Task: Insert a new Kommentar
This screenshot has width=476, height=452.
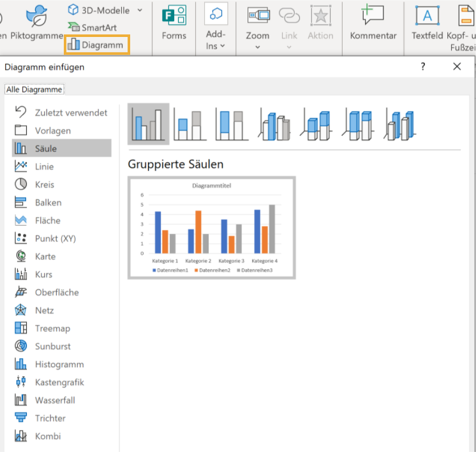Action: [x=373, y=22]
